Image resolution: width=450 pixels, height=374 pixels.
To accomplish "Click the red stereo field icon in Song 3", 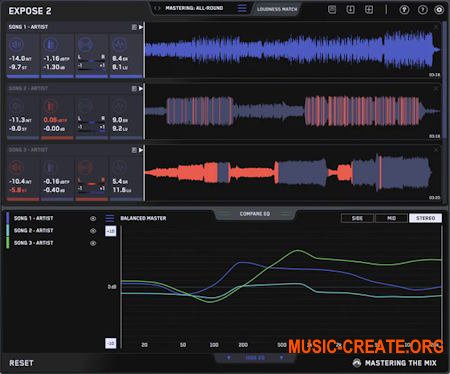I will point(85,167).
